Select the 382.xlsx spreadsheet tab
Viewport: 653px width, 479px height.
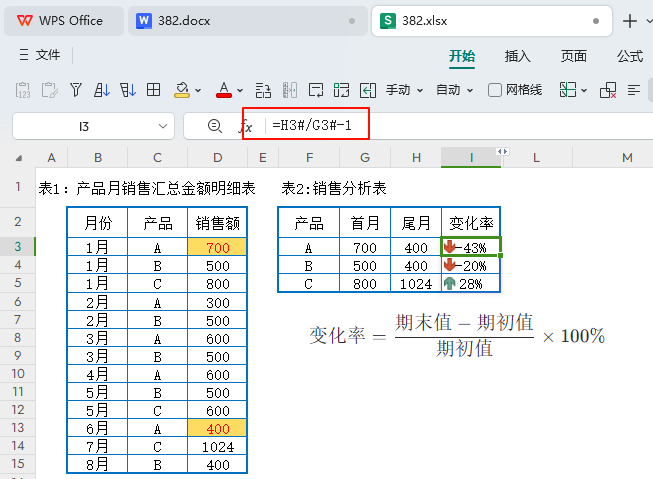(x=491, y=21)
